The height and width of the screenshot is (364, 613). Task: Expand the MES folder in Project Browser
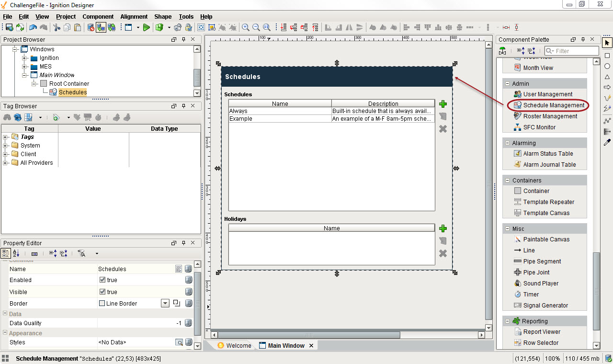tap(24, 67)
